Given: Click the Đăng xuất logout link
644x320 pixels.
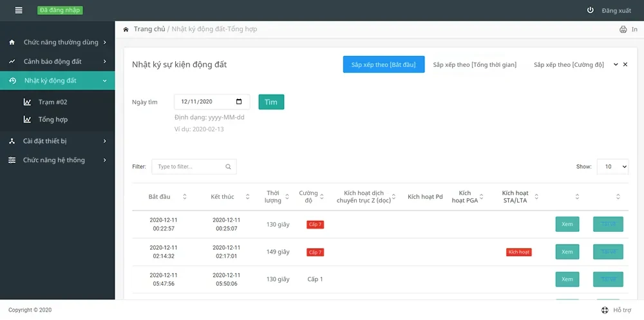Looking at the screenshot, I should click(616, 11).
